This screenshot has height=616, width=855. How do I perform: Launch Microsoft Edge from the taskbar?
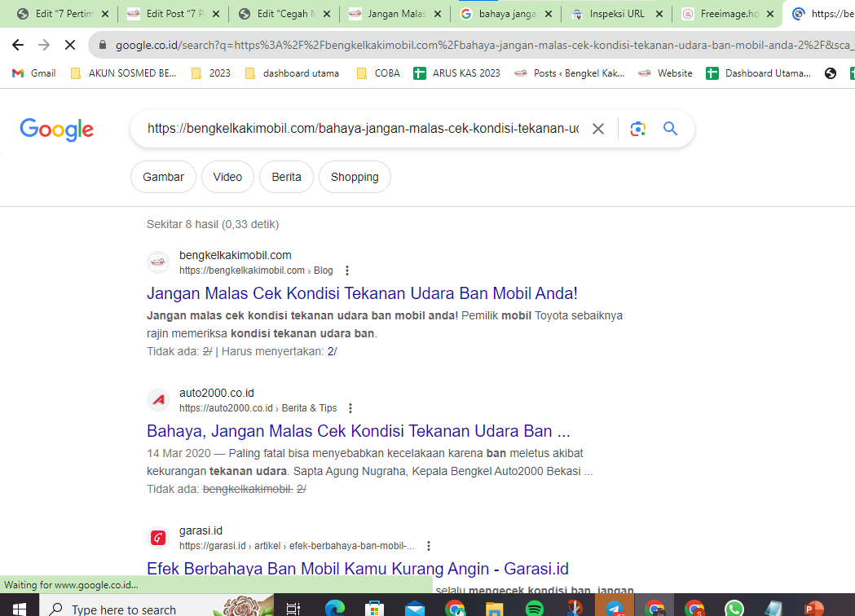click(x=335, y=608)
